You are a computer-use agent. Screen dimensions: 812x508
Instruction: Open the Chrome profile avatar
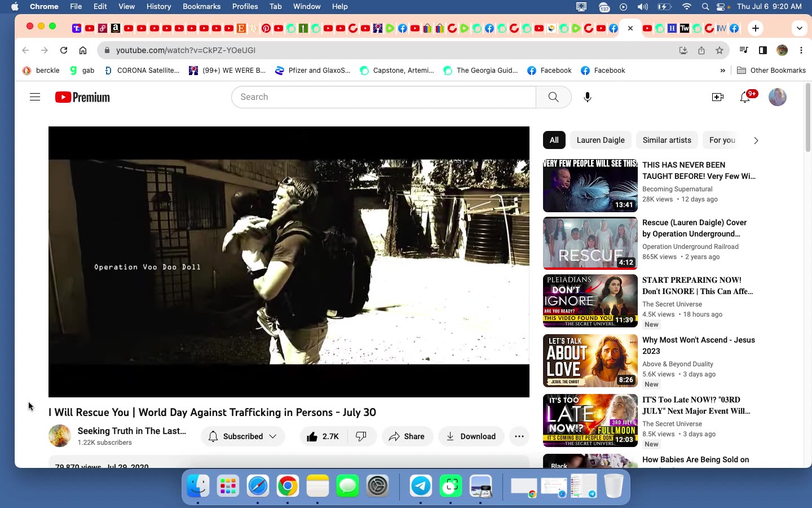(x=782, y=50)
